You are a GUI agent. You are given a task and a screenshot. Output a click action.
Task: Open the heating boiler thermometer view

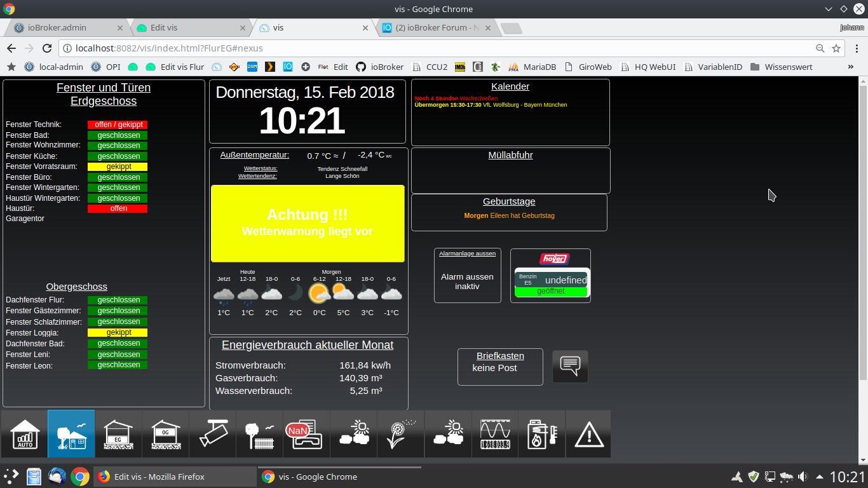coord(541,434)
